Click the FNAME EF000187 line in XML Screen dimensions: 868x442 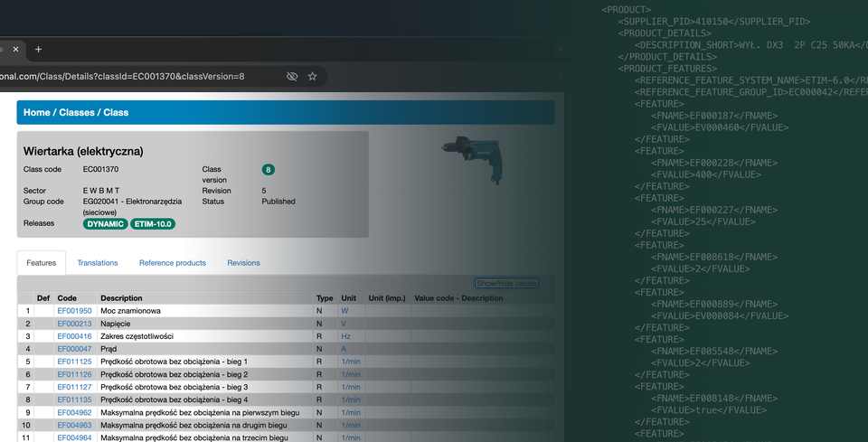714,116
